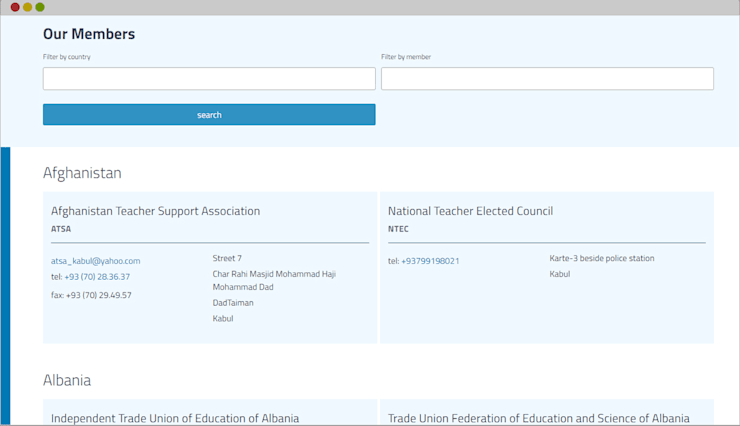Click Trade Union Federation of Education and Science of Albania
Screen dimensions: 740x426
pyautogui.click(x=538, y=418)
